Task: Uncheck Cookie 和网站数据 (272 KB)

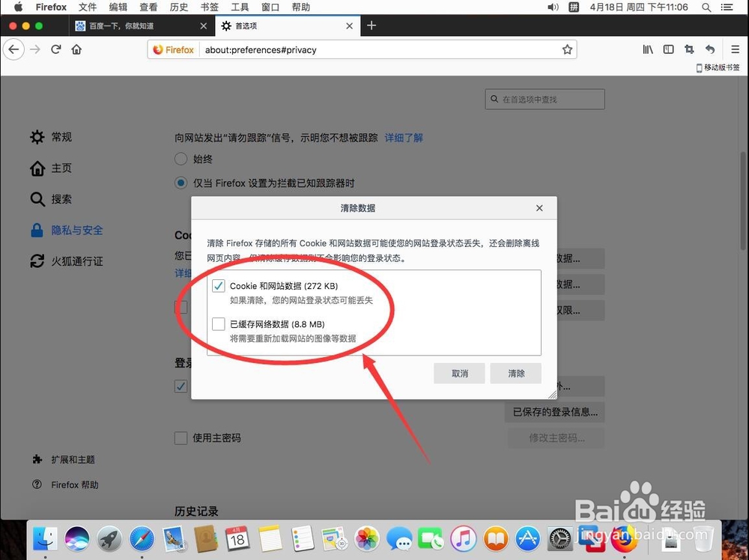Action: pos(218,285)
